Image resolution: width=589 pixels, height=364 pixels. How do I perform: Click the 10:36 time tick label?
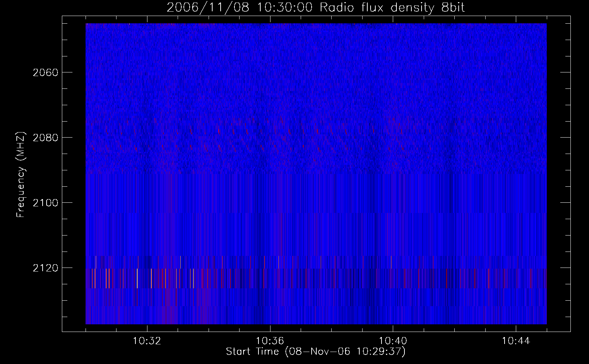(270, 341)
